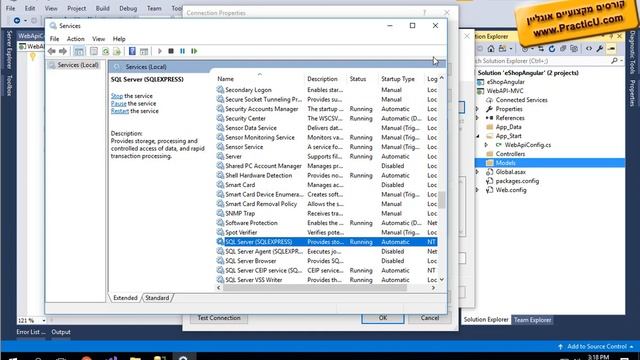
Task: Collapse App_Start folder in Solution Explorer
Action: coord(477,136)
